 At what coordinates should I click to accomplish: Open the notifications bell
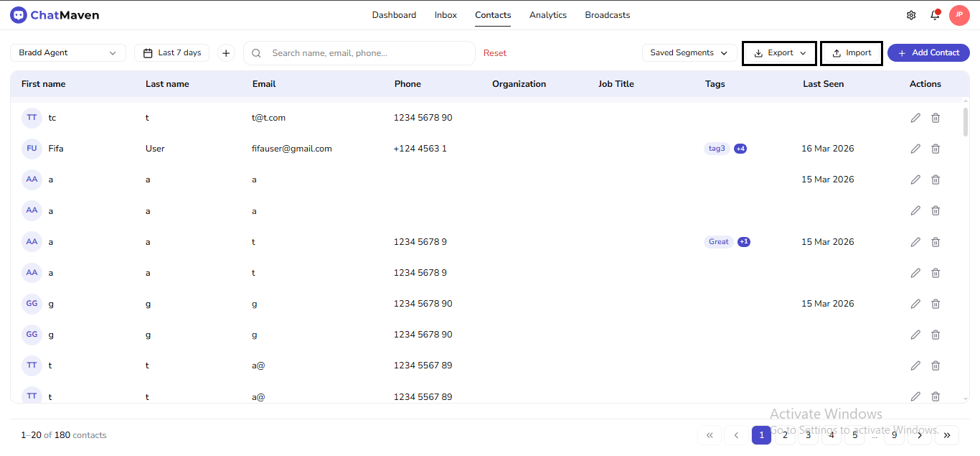click(x=935, y=14)
